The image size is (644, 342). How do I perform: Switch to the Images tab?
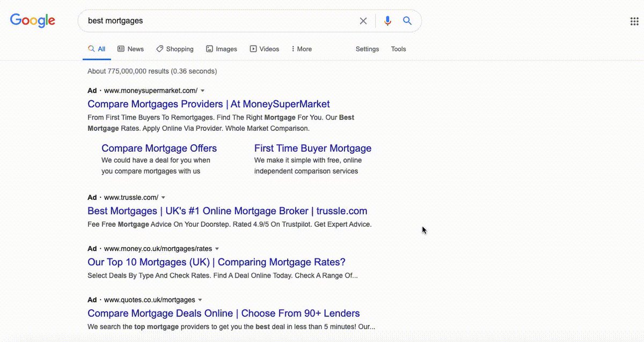[x=221, y=49]
